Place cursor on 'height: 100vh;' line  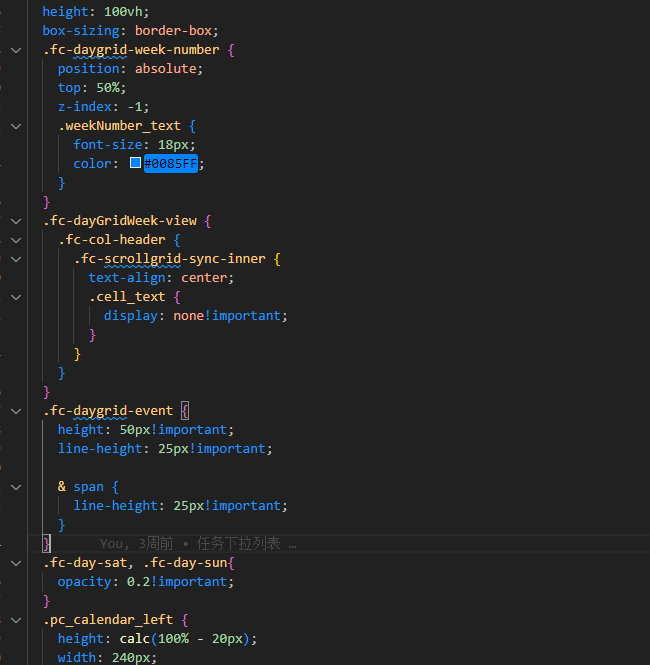tap(96, 11)
